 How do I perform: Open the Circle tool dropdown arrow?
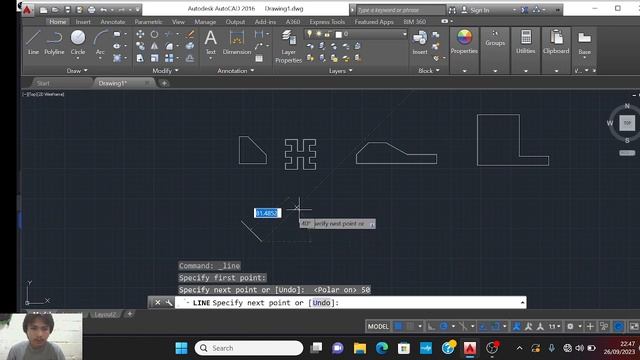78,59
